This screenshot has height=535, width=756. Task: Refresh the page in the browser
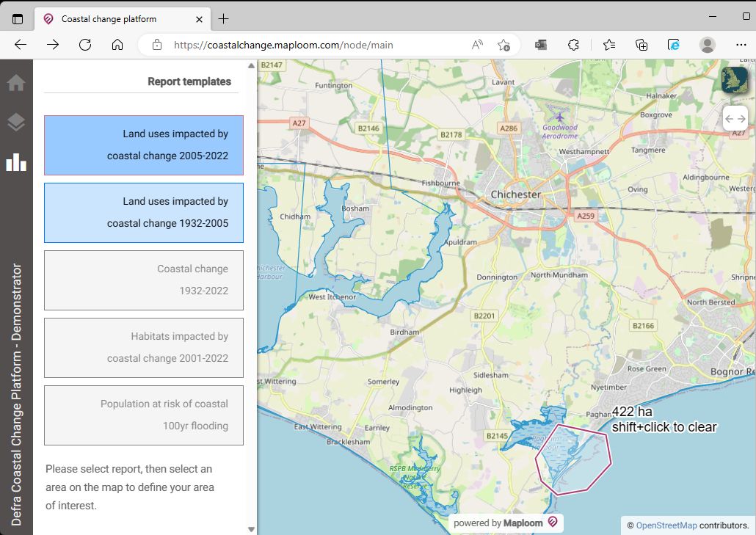[x=84, y=44]
